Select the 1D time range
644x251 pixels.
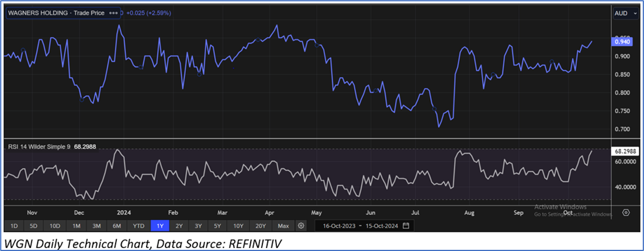click(14, 225)
